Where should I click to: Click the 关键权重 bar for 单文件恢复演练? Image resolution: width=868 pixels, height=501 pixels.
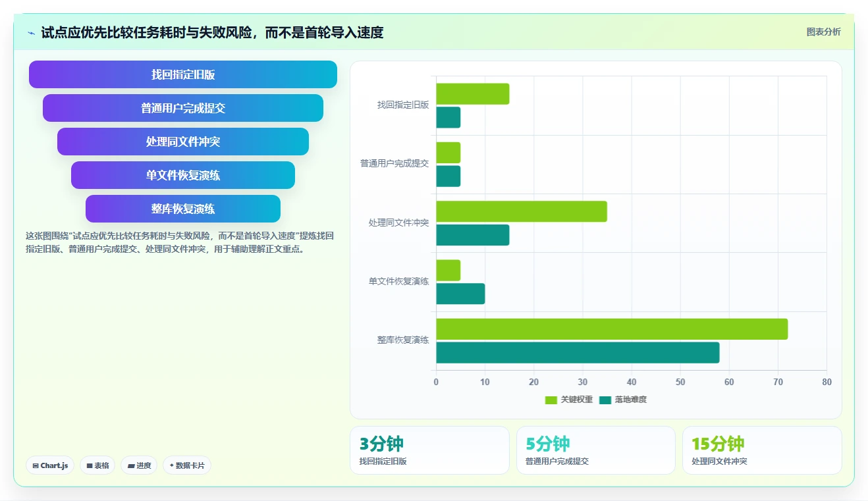pyautogui.click(x=448, y=271)
